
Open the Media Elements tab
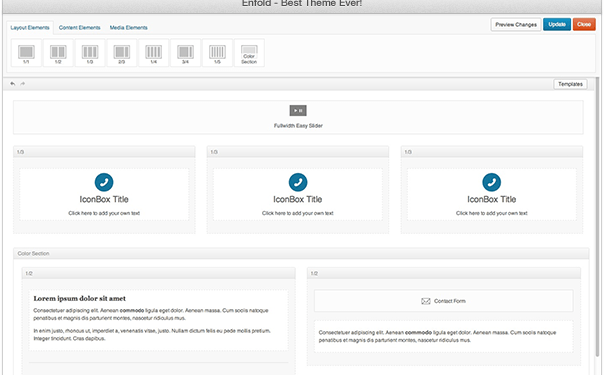(x=129, y=27)
